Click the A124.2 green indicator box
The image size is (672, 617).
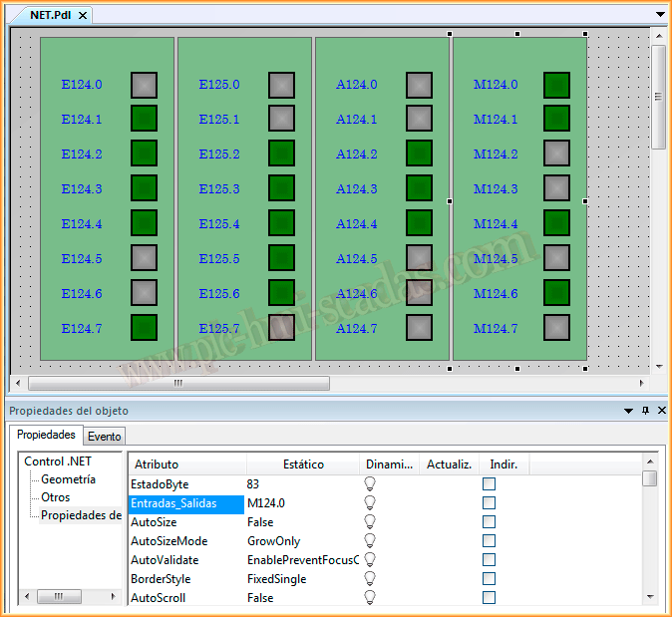pyautogui.click(x=419, y=154)
